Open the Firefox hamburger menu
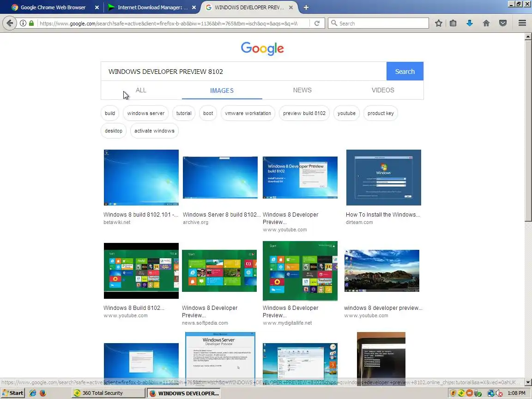Viewport: 532px width, 399px height. 522,23
